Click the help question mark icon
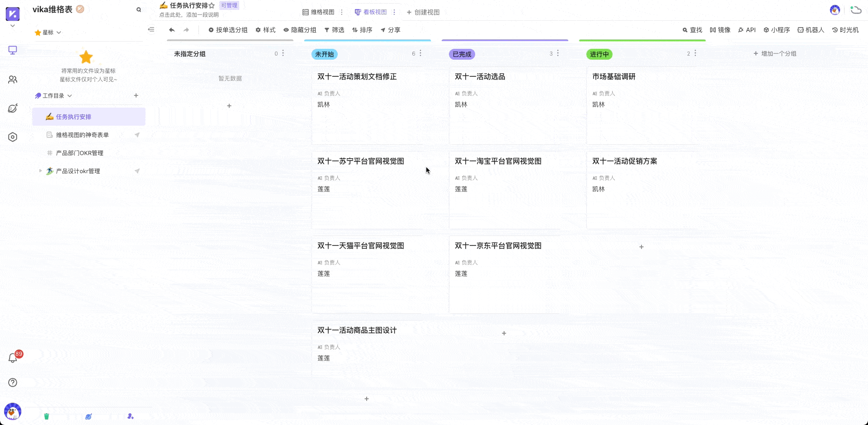Image resolution: width=868 pixels, height=425 pixels. [13, 382]
